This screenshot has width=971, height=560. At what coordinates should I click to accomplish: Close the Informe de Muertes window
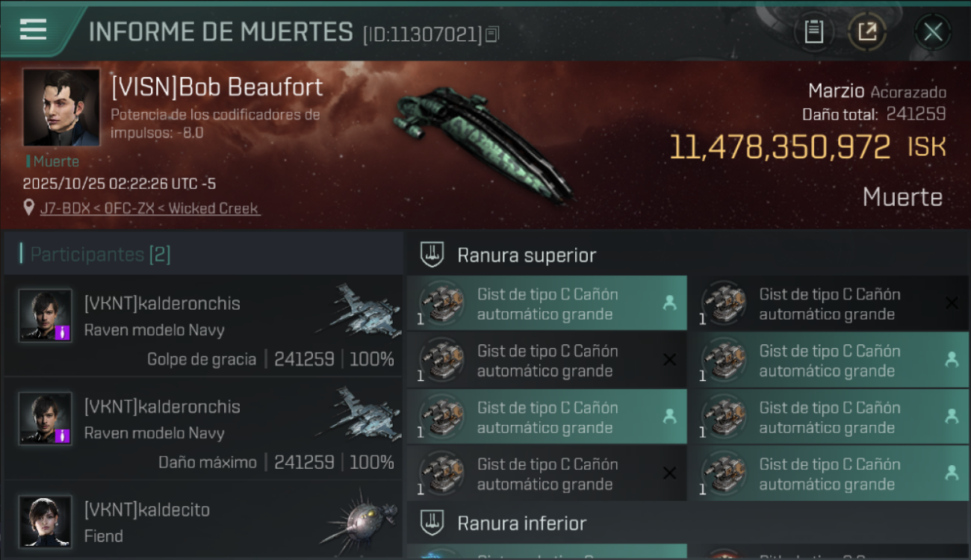tap(933, 31)
